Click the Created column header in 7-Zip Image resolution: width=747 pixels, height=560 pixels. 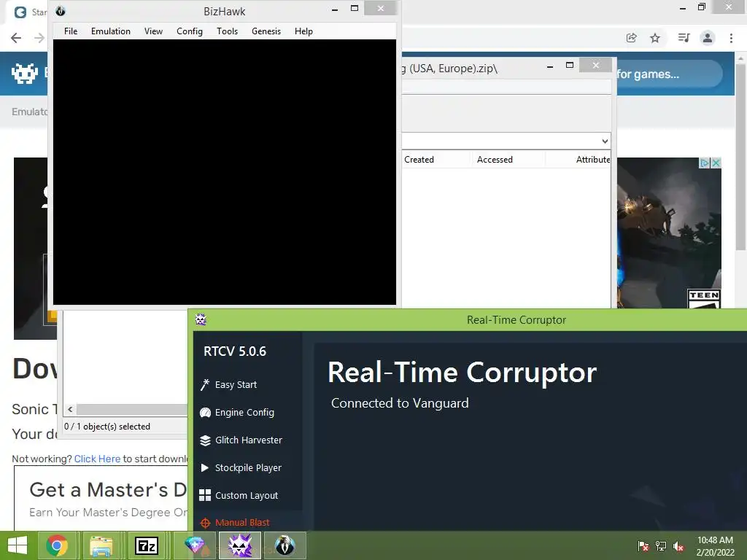click(419, 160)
